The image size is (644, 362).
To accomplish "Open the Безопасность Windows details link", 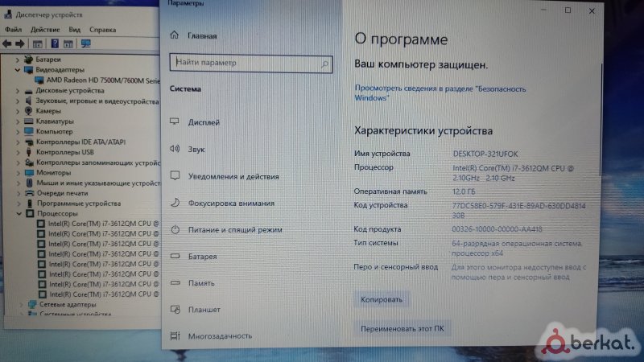I will pyautogui.click(x=440, y=93).
